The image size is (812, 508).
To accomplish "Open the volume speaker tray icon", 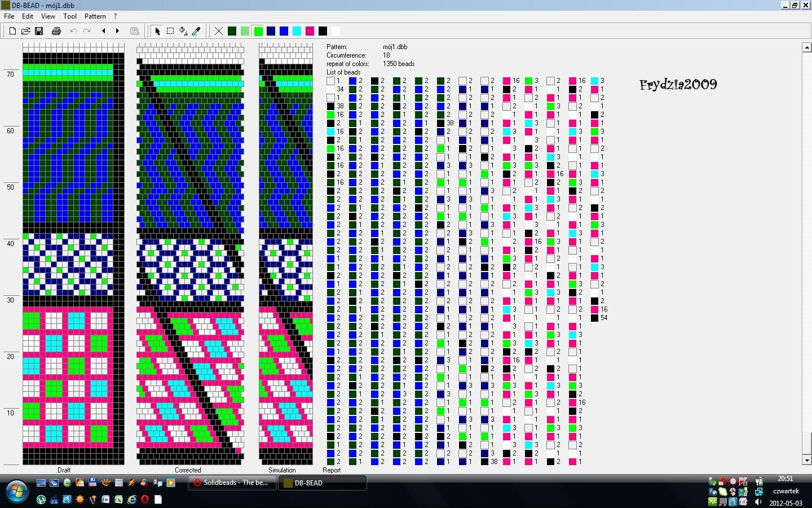I will 758,502.
